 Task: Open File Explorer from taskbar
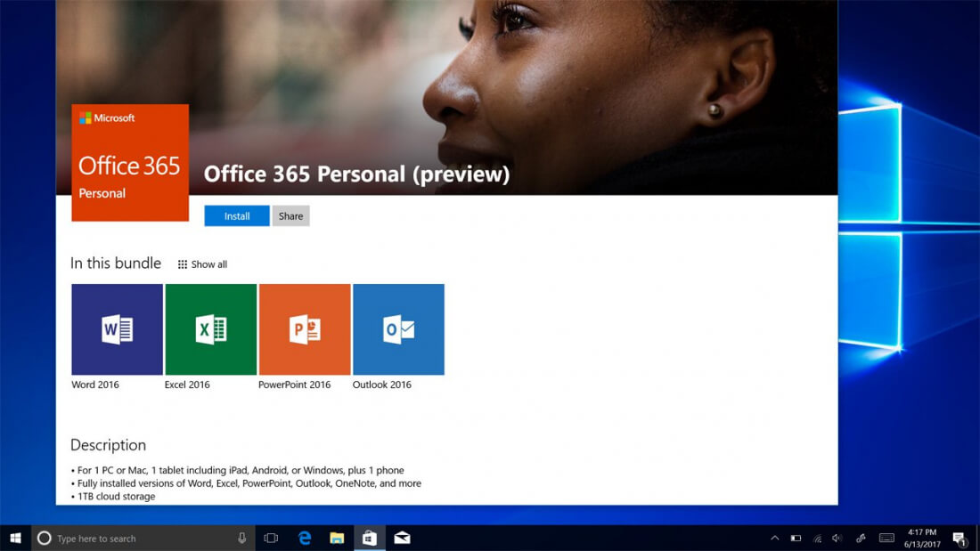[x=337, y=538]
